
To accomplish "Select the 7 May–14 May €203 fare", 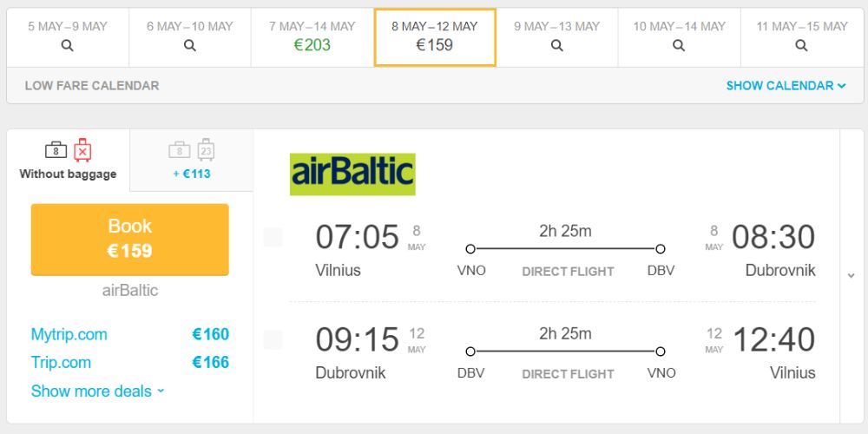I will [312, 37].
